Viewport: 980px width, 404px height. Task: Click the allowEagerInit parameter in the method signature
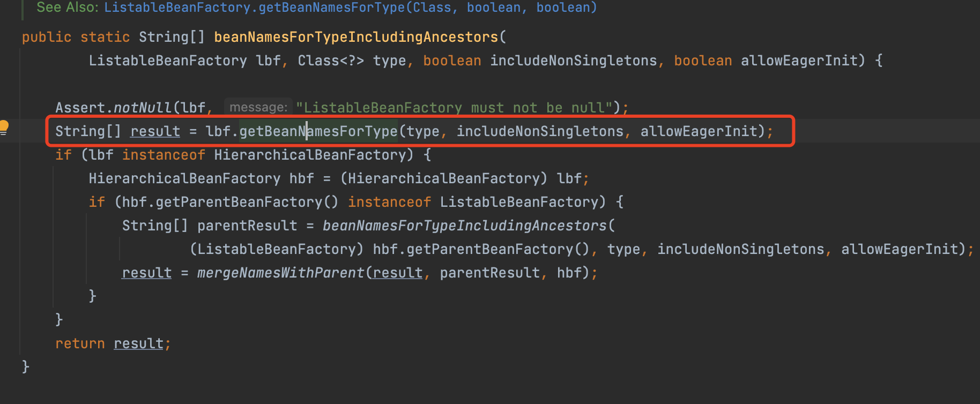click(799, 61)
